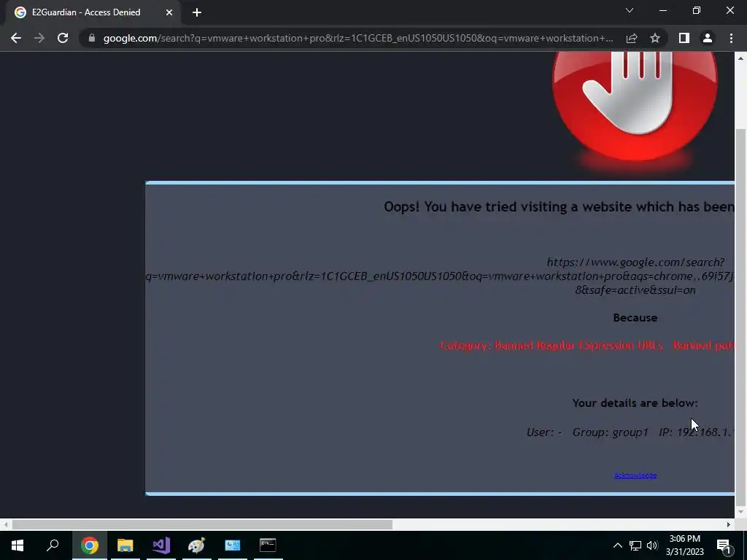
Task: Reload the blocked page
Action: [x=63, y=38]
